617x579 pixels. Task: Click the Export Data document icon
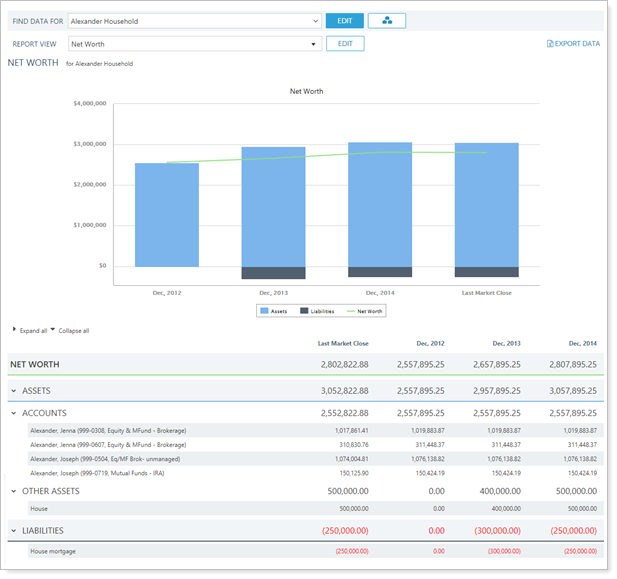pos(550,44)
